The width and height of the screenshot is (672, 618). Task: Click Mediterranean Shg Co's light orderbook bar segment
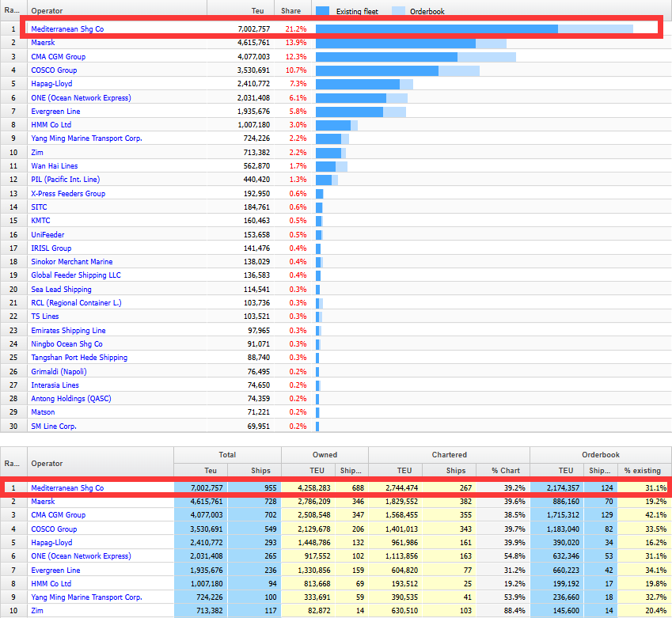tap(594, 29)
